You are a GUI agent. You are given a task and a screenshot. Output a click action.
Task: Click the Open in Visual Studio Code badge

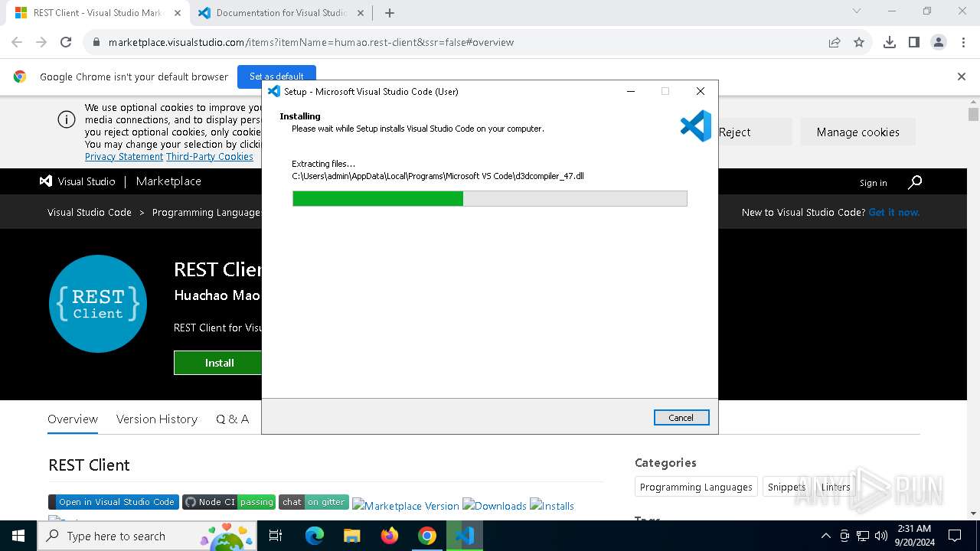[113, 502]
